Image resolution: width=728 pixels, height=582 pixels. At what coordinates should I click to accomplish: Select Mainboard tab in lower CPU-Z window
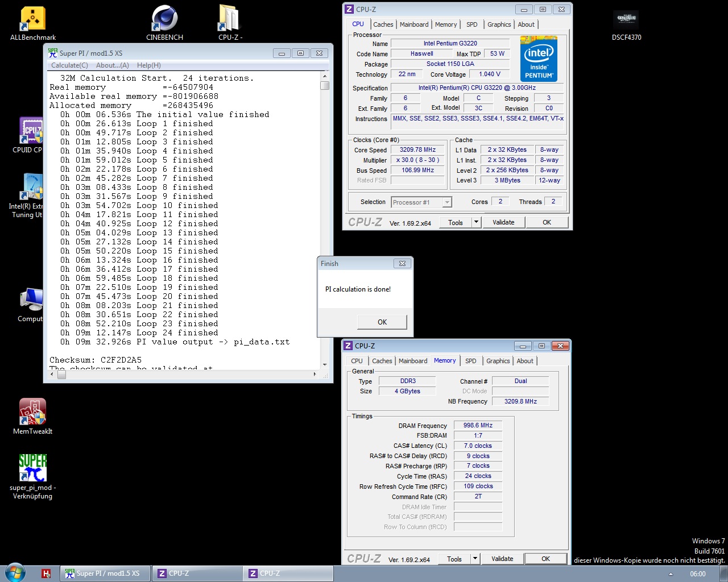(413, 361)
